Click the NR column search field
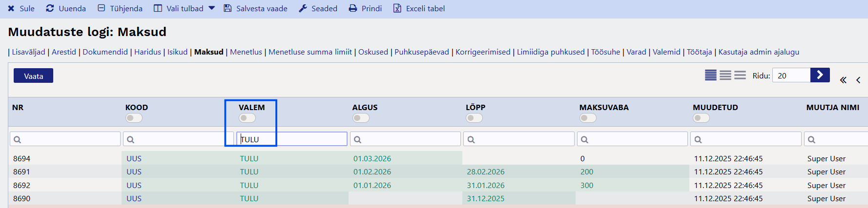The width and height of the screenshot is (868, 208). (65, 139)
